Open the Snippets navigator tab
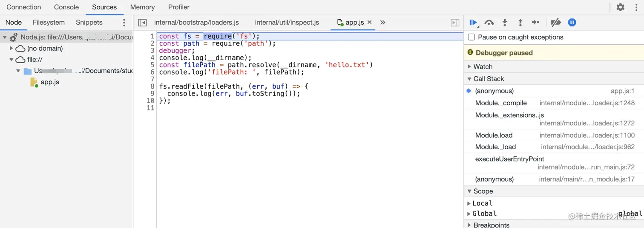644x228 pixels. click(89, 23)
